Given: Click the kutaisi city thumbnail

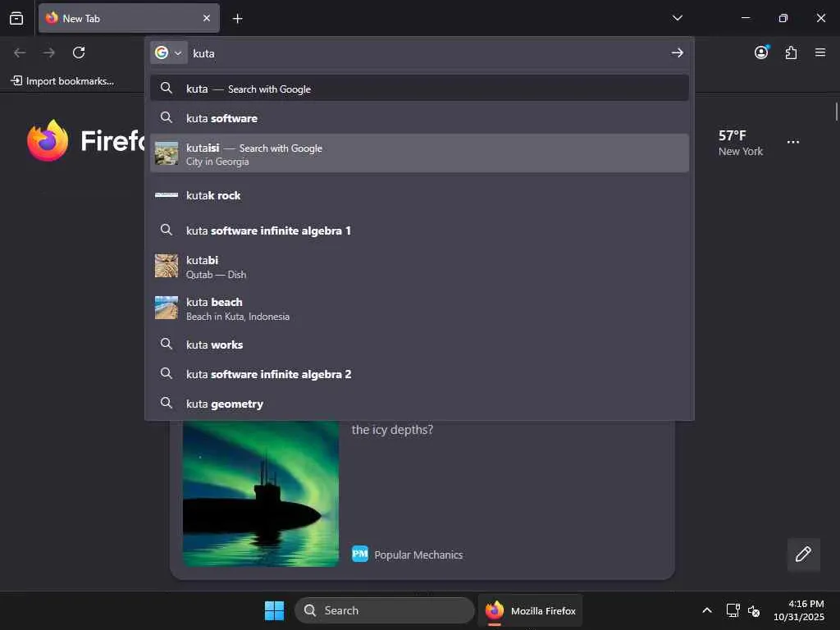Looking at the screenshot, I should [167, 153].
